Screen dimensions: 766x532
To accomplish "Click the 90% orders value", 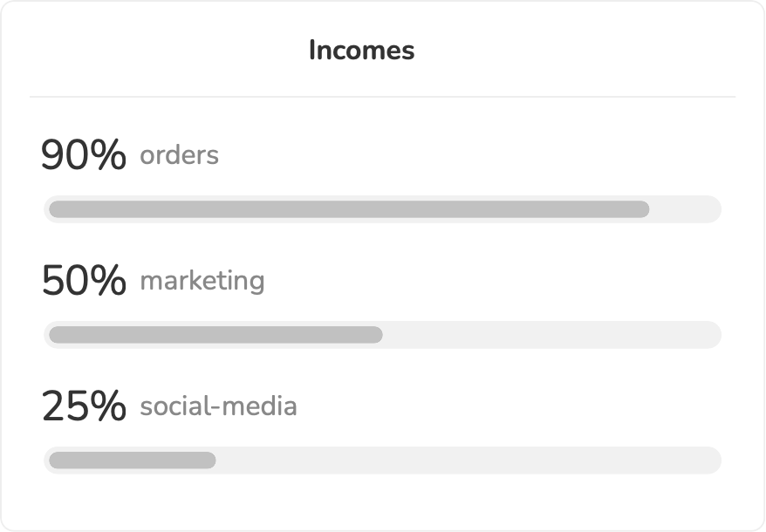I will [x=84, y=156].
